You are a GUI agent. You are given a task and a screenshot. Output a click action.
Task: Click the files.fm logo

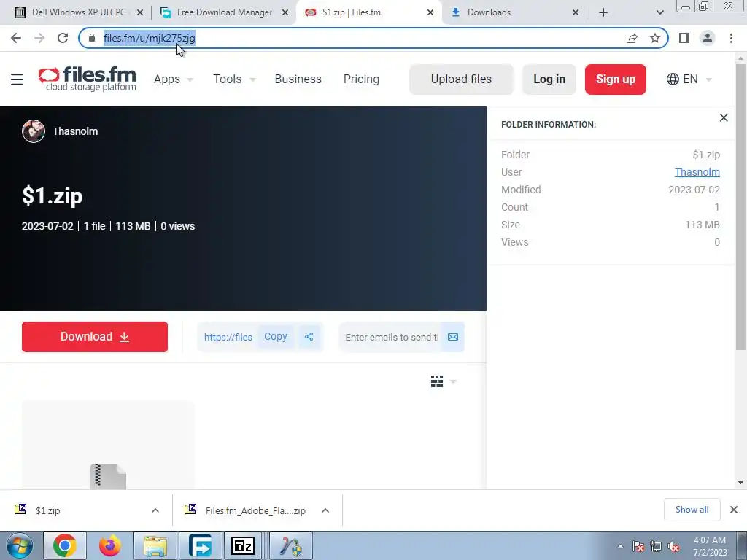[88, 79]
